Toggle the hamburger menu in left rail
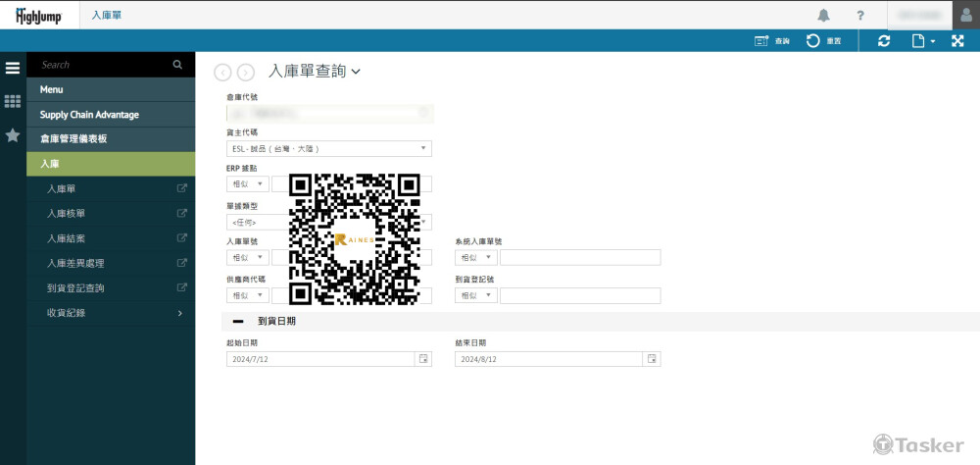Screen dimensions: 980x465 13,68
